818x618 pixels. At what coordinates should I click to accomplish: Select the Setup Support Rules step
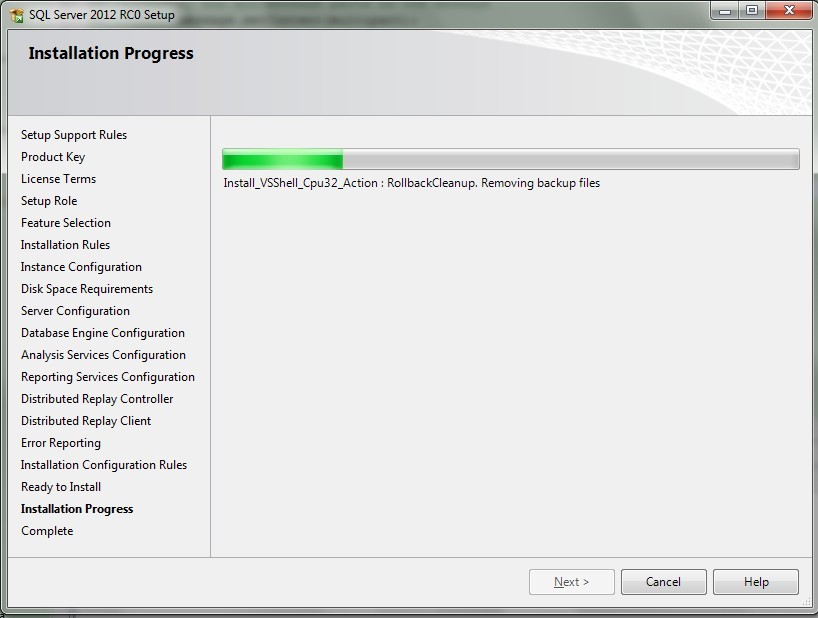[x=74, y=135]
